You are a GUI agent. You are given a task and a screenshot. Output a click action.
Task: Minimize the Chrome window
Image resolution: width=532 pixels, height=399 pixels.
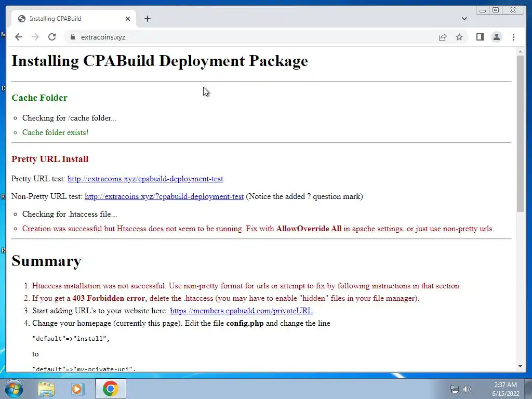[483, 10]
